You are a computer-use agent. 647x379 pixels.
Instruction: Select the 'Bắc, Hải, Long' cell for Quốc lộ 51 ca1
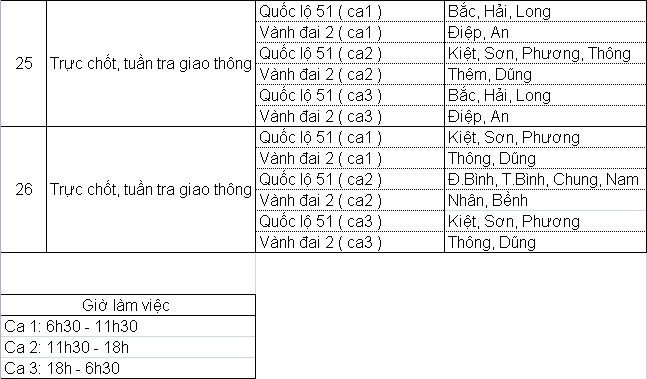click(545, 11)
